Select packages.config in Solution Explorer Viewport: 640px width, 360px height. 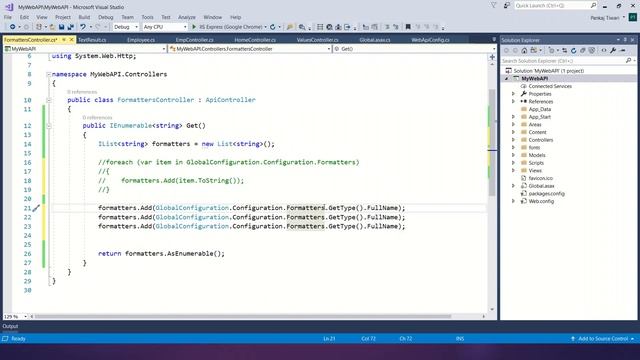[547, 193]
